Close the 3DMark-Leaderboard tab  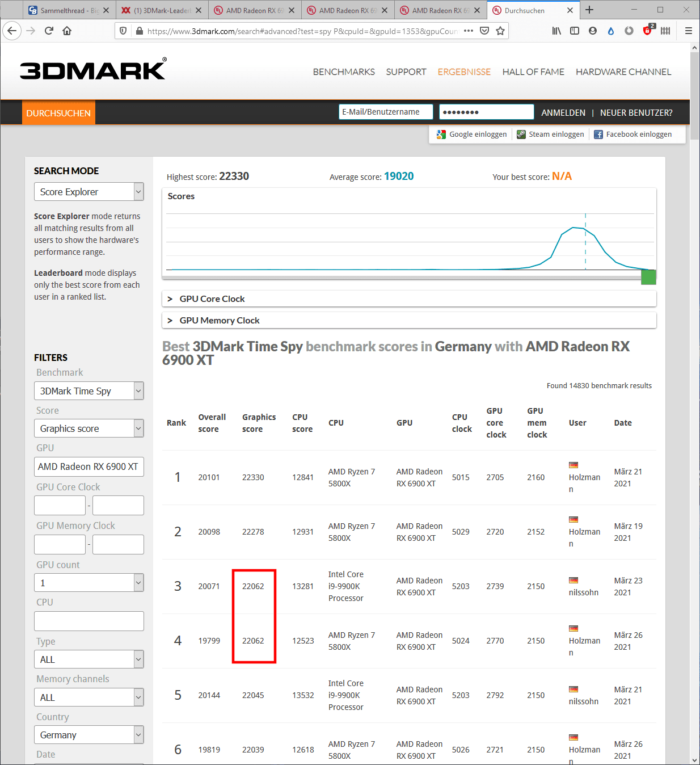pos(199,10)
